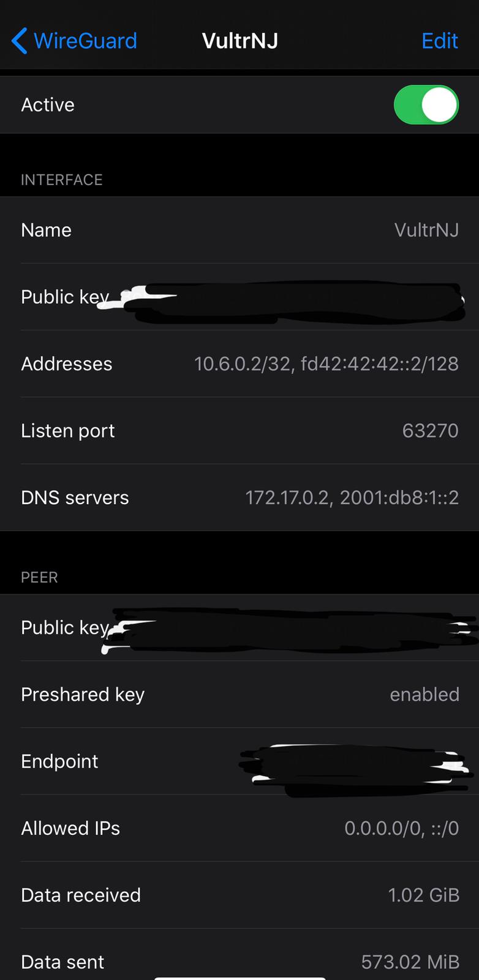Tap the back chevron icon next to WireGuard
Viewport: 479px width, 980px height.
coord(18,40)
